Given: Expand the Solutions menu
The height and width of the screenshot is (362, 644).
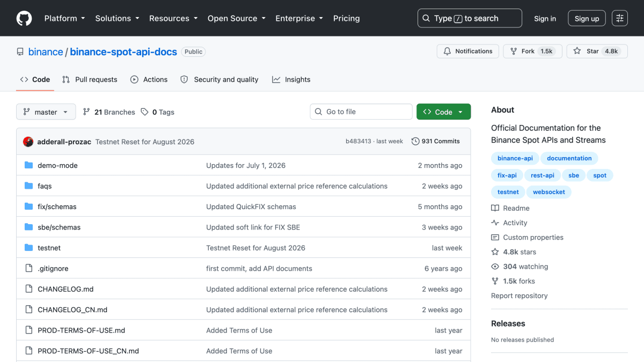Looking at the screenshot, I should coord(117,18).
